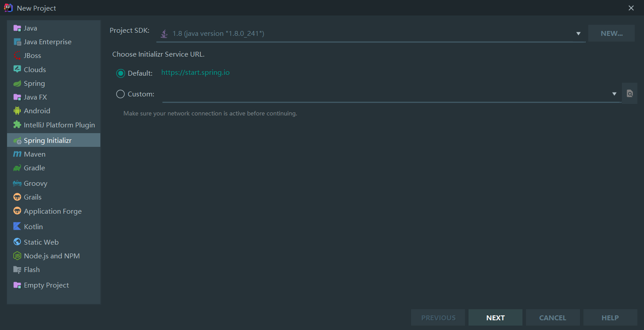Close the New Project dialog
Image resolution: width=644 pixels, height=330 pixels.
(631, 8)
